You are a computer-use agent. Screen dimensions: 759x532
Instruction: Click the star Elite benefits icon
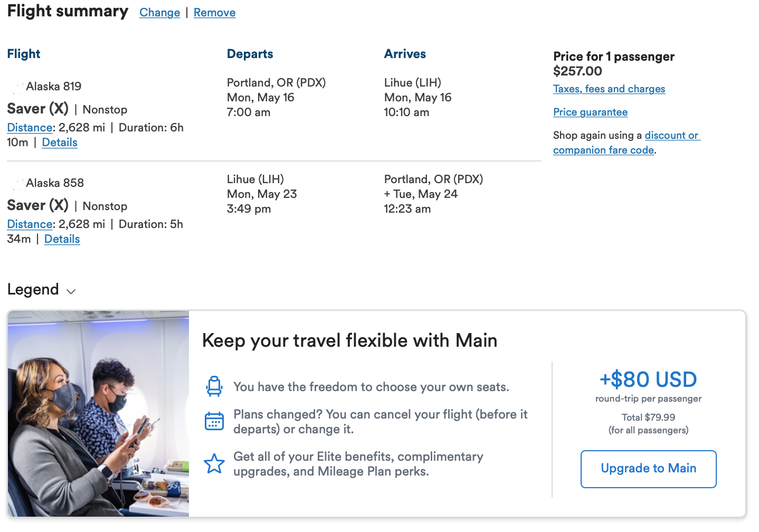(x=214, y=464)
